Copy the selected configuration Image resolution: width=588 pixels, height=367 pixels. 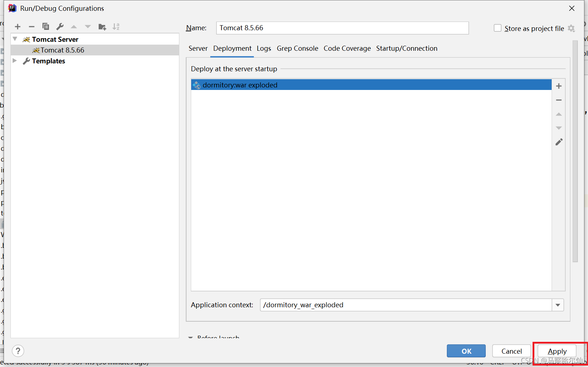[x=46, y=27]
